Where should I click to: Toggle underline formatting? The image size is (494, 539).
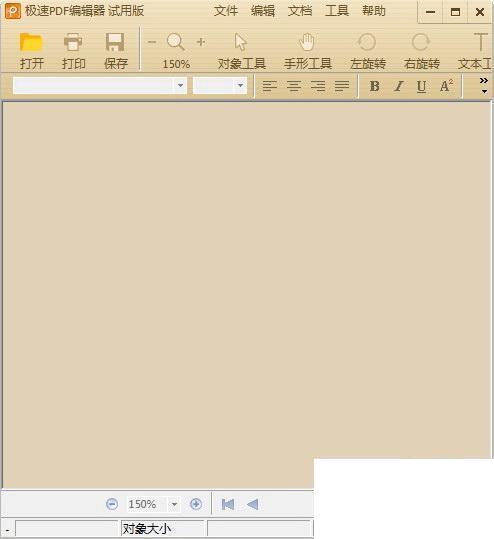(421, 86)
